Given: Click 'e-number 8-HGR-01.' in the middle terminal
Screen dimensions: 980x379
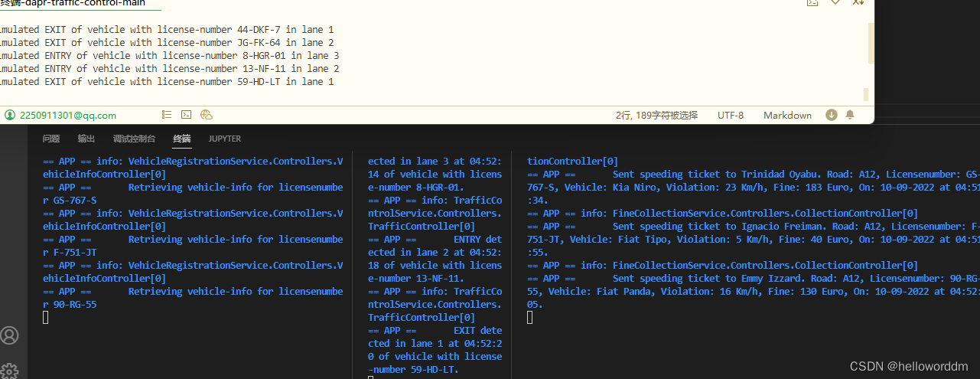Looking at the screenshot, I should (416, 188).
